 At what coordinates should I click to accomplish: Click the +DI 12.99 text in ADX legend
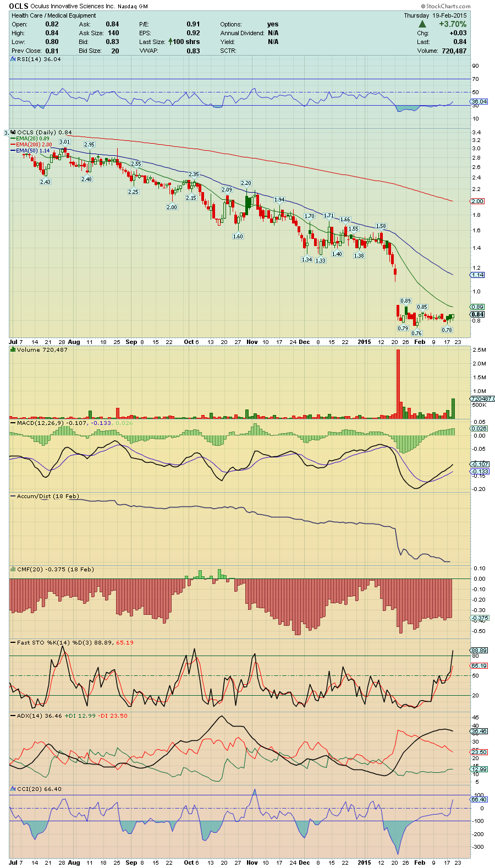(80, 716)
